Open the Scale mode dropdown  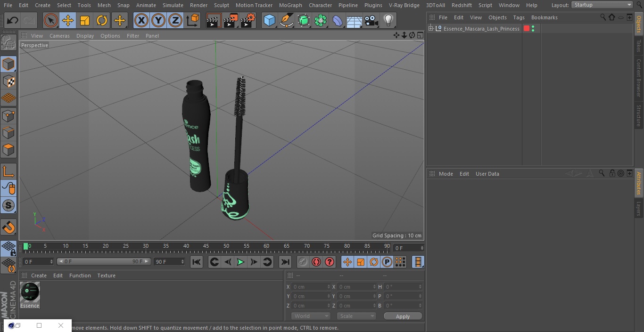click(x=356, y=316)
